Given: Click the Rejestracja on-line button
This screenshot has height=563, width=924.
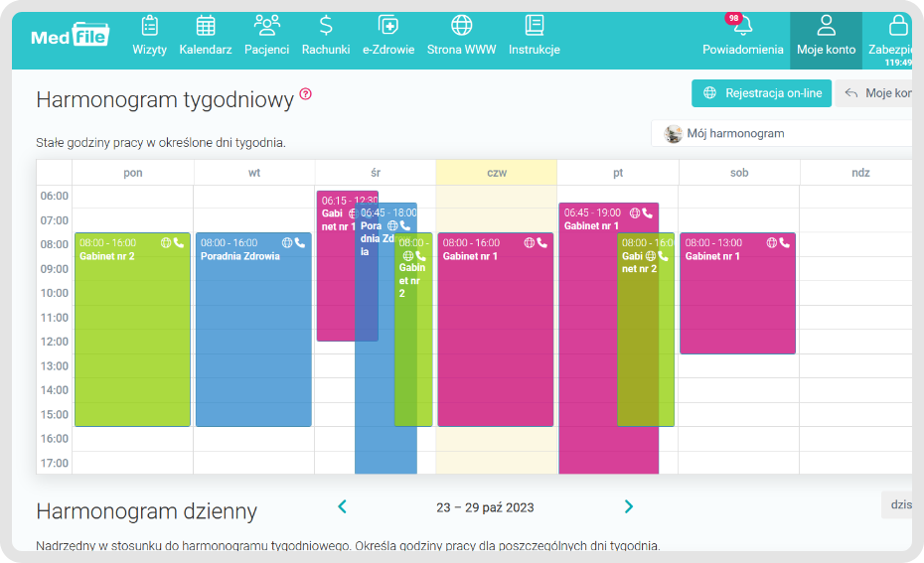Looking at the screenshot, I should [761, 93].
